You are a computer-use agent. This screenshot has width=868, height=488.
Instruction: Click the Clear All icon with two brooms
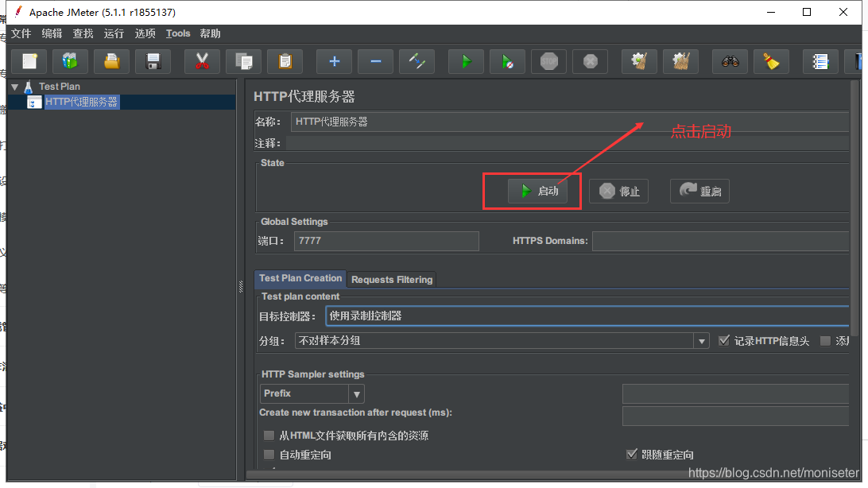click(x=680, y=61)
